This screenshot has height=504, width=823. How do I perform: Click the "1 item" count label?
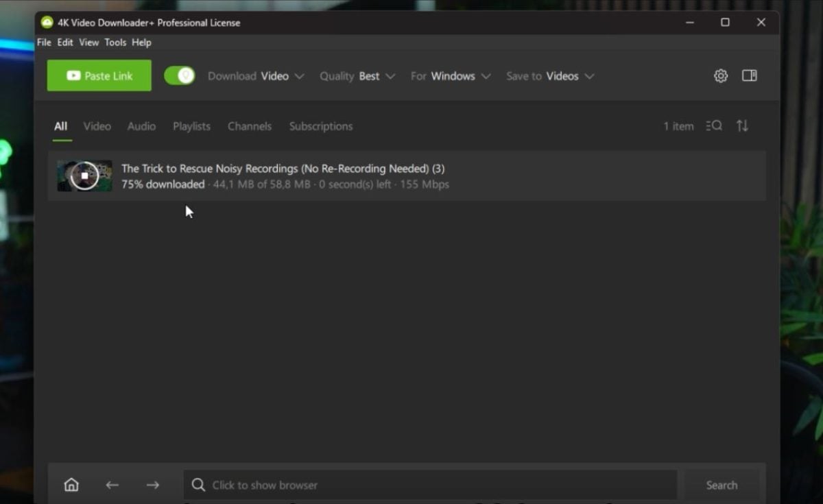(678, 126)
